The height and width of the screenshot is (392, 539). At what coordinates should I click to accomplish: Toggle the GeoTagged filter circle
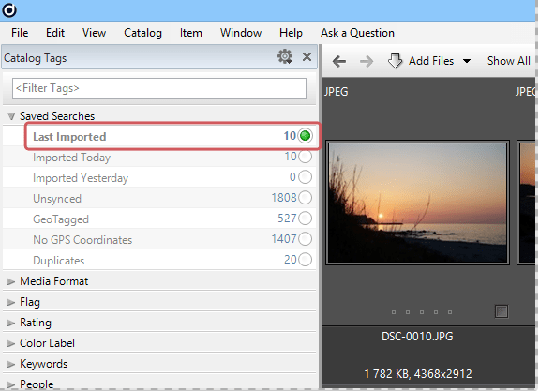point(305,219)
